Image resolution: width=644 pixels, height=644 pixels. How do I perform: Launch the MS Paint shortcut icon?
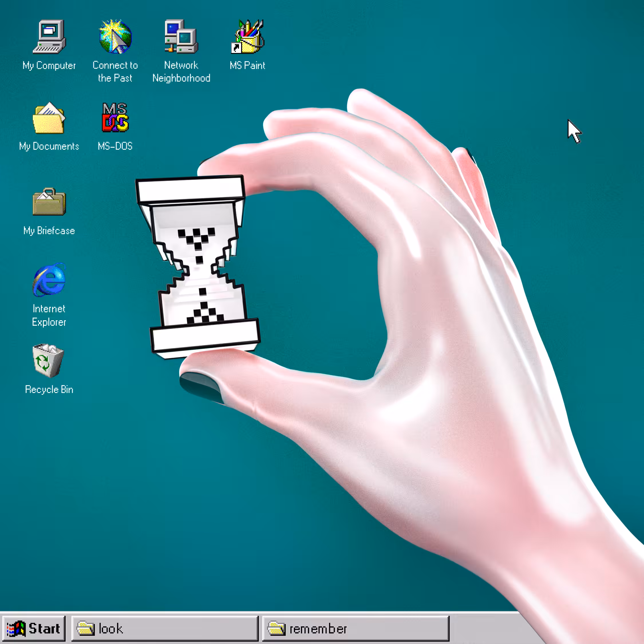point(247,37)
